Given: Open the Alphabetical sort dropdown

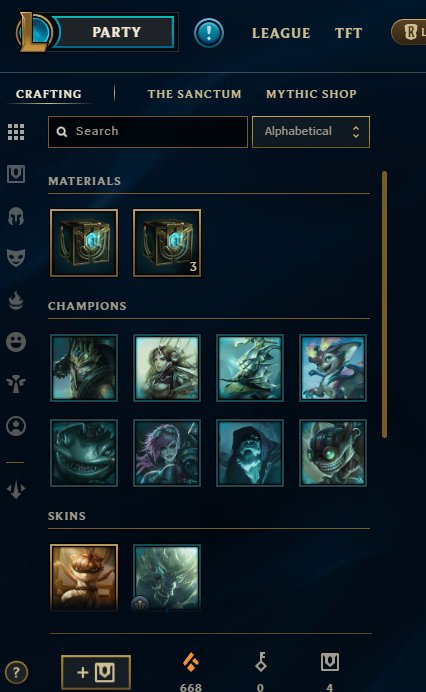Looking at the screenshot, I should (311, 132).
